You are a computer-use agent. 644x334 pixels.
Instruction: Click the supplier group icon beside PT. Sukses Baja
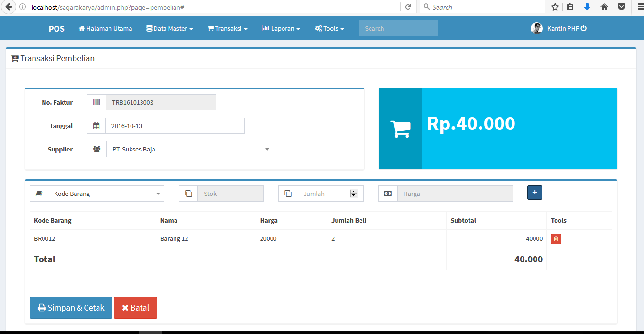[96, 149]
